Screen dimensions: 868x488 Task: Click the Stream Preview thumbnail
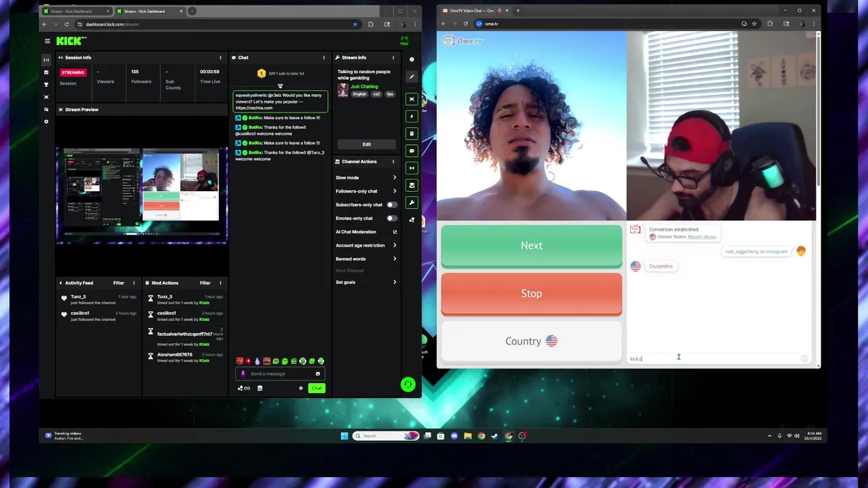point(142,195)
